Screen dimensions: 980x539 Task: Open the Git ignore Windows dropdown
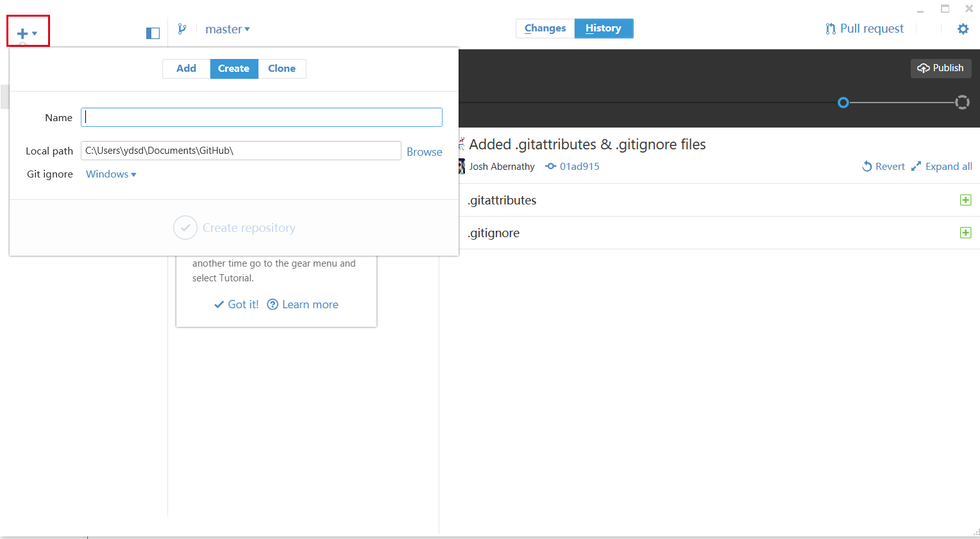[110, 174]
